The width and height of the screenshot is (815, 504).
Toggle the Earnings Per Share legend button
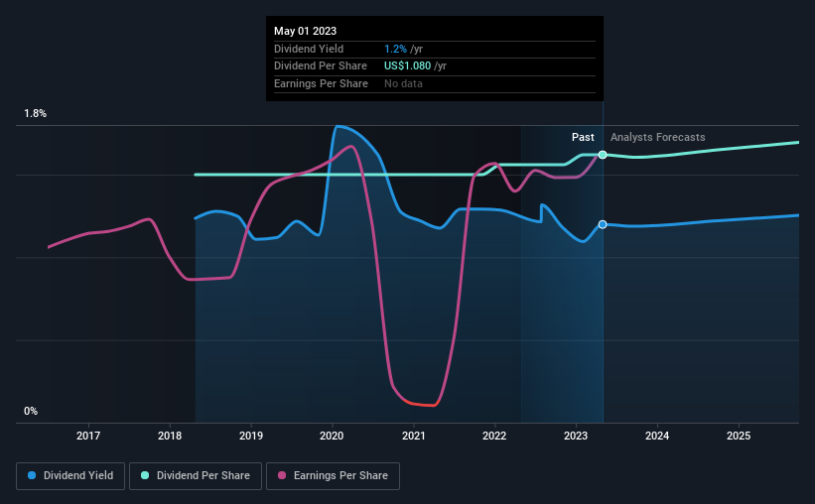(333, 475)
